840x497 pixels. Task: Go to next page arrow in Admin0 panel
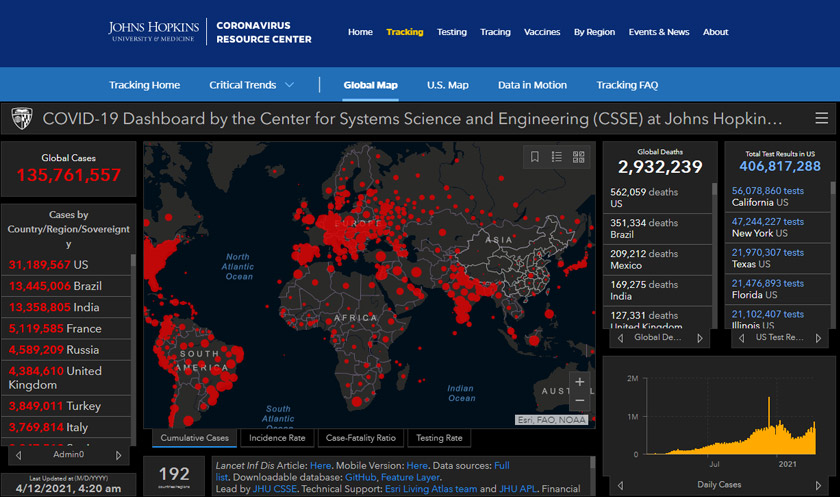pos(119,455)
